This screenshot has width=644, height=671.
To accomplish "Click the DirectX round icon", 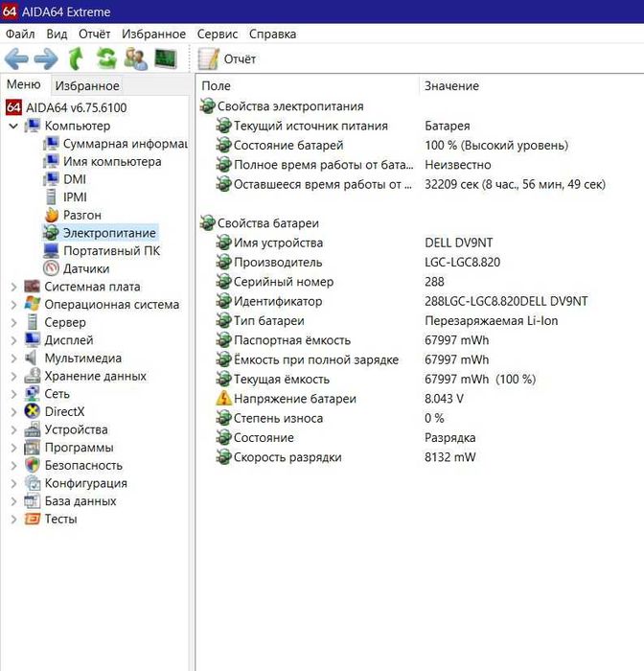I will 33,411.
